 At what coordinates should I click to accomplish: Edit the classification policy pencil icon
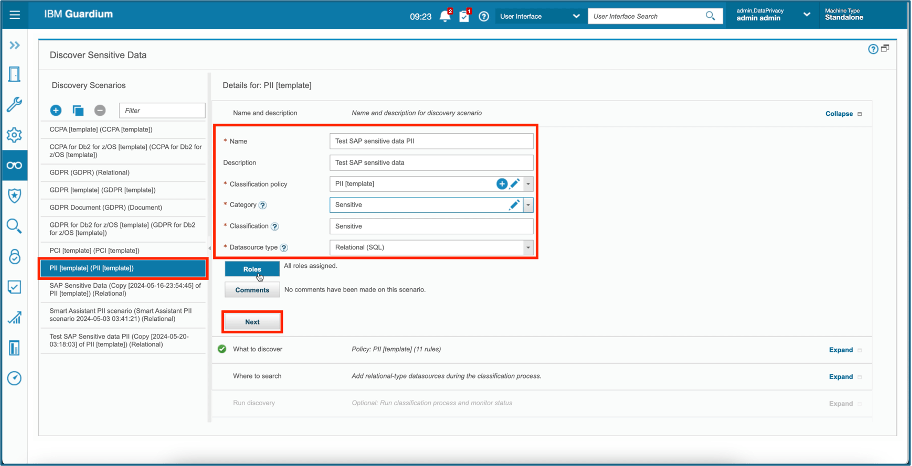pyautogui.click(x=515, y=184)
